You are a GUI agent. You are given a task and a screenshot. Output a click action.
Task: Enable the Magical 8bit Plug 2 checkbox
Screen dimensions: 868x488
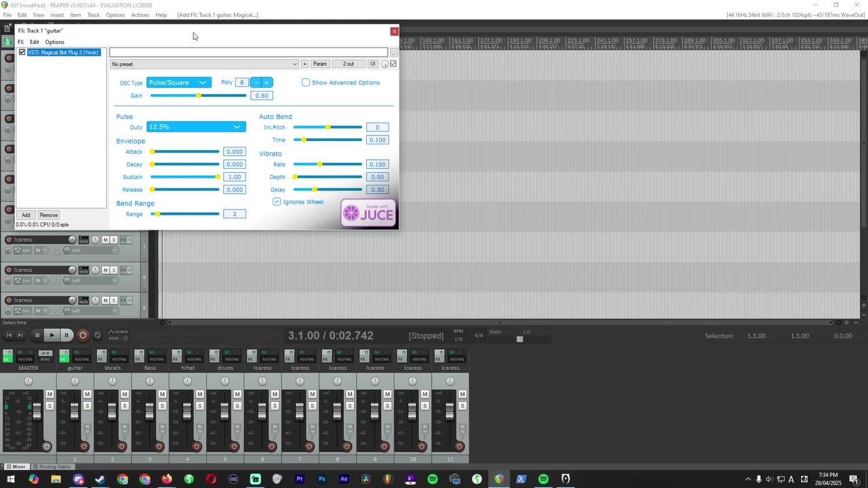click(x=22, y=52)
